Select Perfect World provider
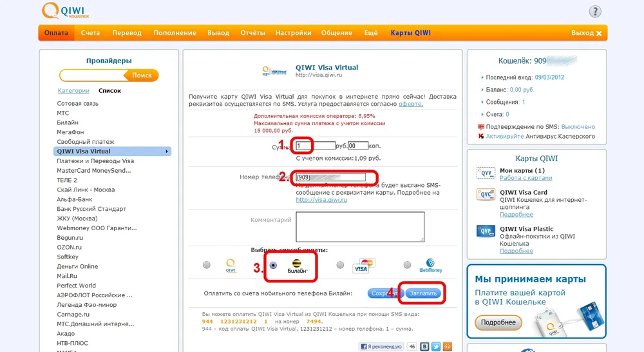The height and width of the screenshot is (352, 644). point(76,286)
